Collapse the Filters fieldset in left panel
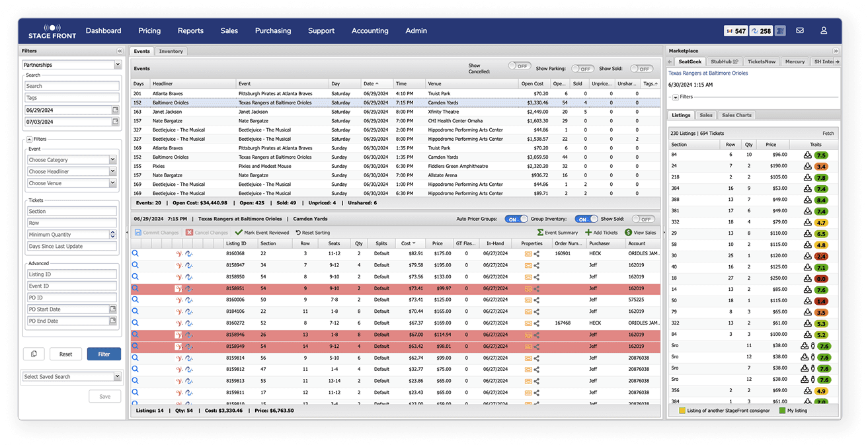The width and height of the screenshot is (868, 445). [29, 139]
